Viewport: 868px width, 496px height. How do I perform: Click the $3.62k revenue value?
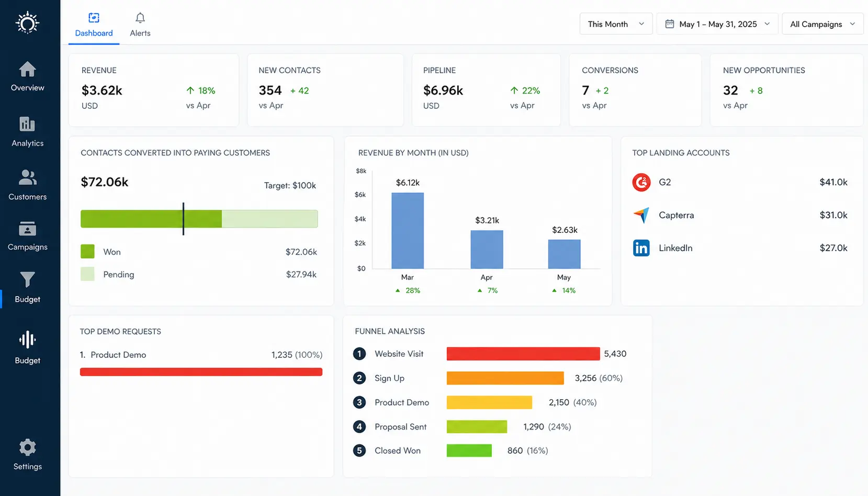pos(102,91)
